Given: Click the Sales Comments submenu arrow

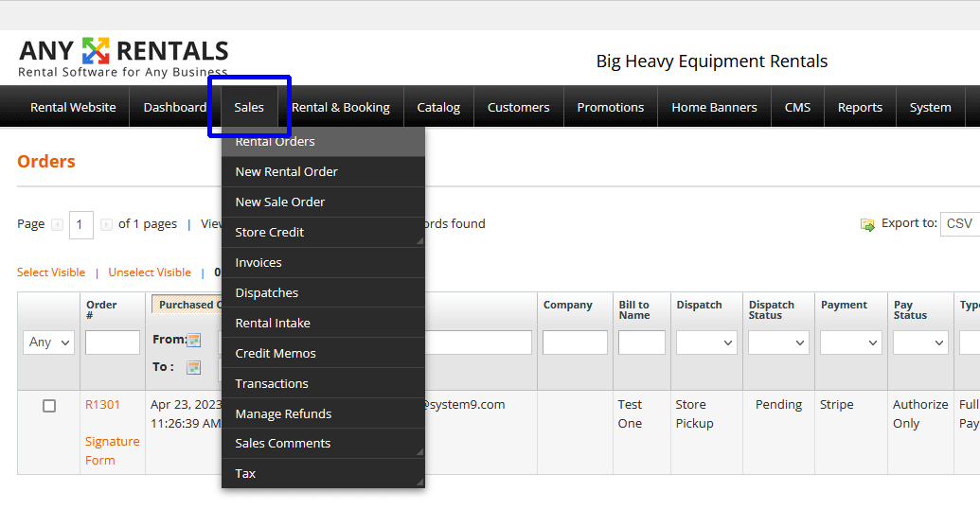Looking at the screenshot, I should pos(419,453).
